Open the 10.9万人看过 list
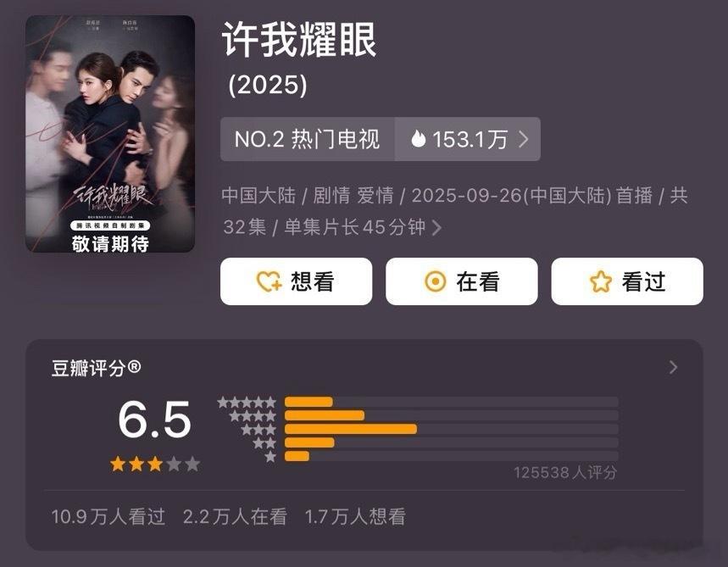 pyautogui.click(x=108, y=517)
